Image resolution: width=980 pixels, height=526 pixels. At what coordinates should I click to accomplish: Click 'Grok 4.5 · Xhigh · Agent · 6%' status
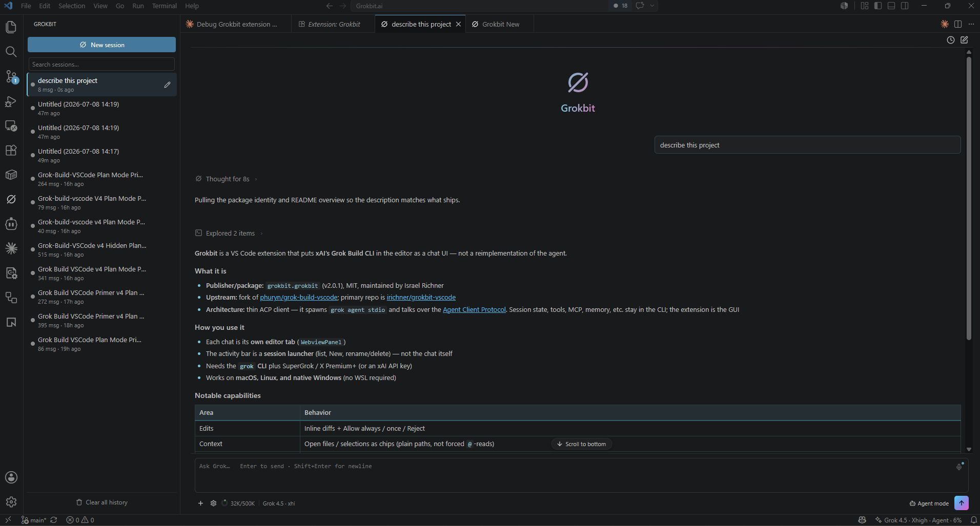click(x=918, y=520)
